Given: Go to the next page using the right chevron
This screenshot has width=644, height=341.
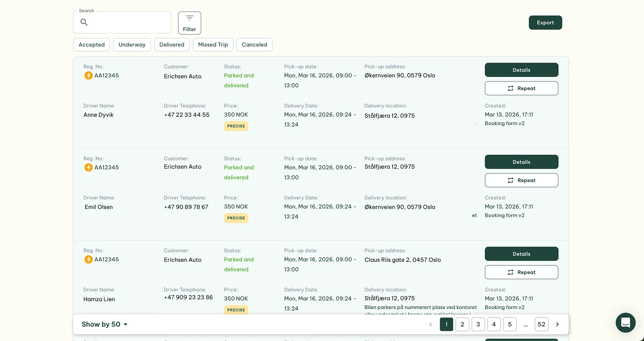Looking at the screenshot, I should click(x=557, y=324).
